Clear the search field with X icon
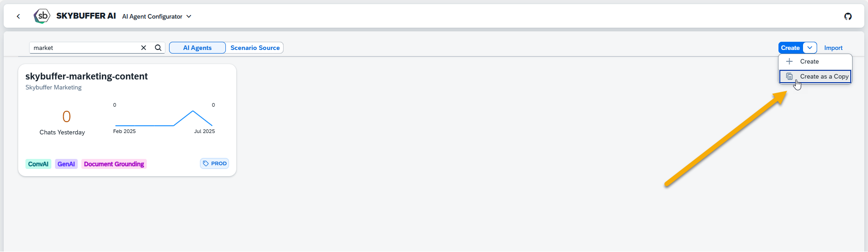This screenshot has width=868, height=252. [144, 48]
